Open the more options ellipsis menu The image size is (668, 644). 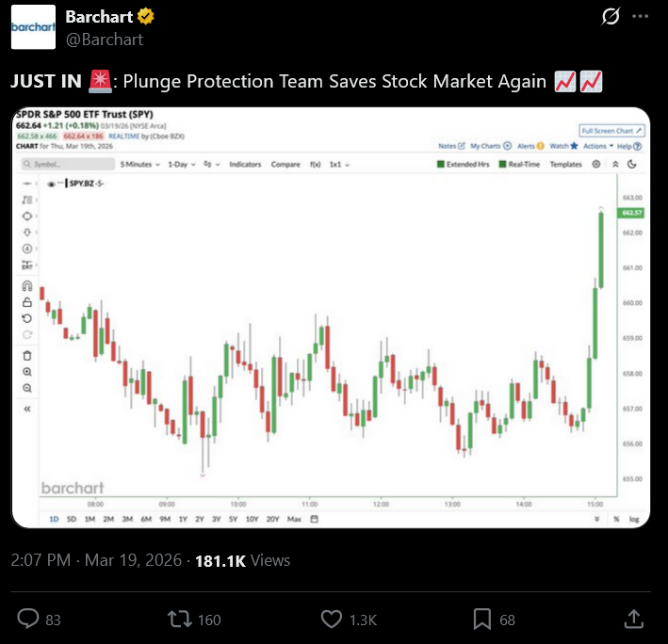pos(640,16)
